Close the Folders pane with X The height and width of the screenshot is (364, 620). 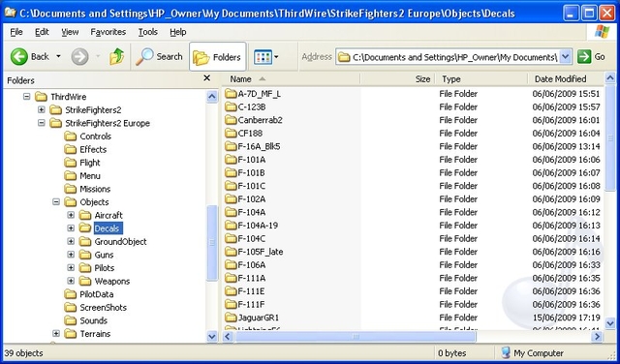[206, 78]
